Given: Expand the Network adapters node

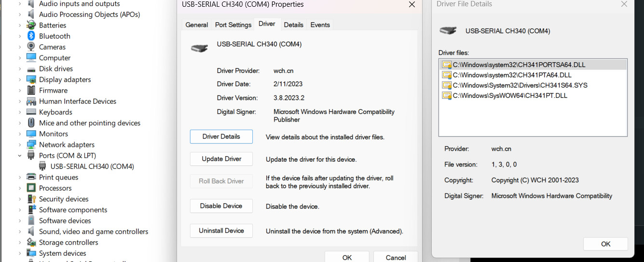Looking at the screenshot, I should tap(20, 145).
